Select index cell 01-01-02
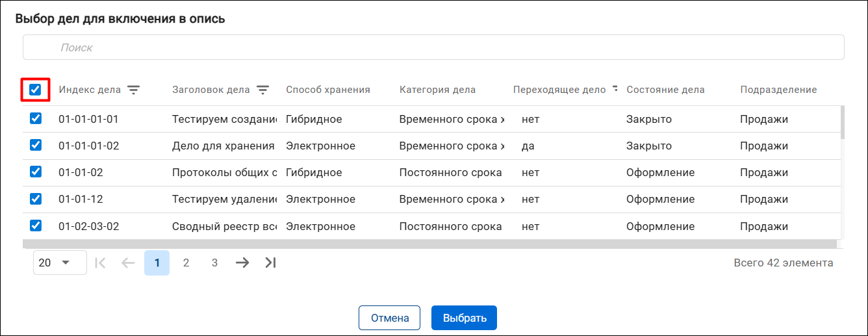 81,172
